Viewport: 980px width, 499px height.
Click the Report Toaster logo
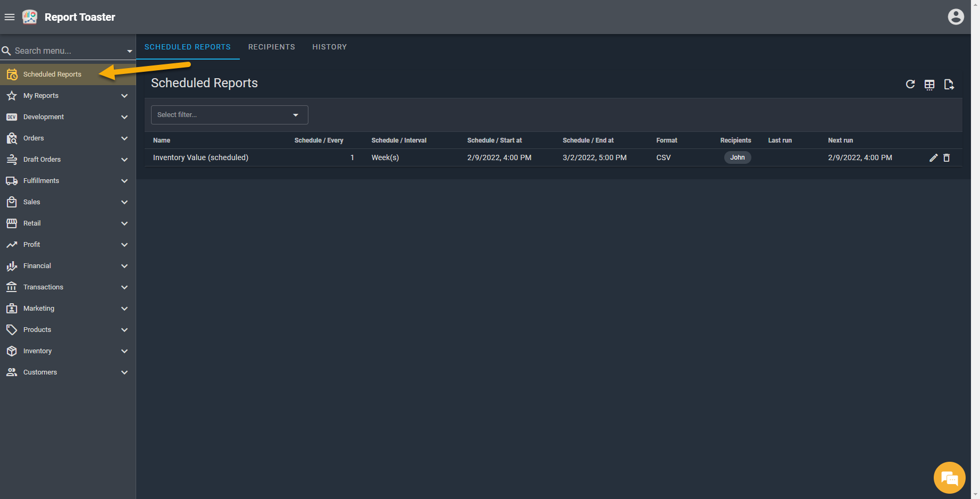pos(30,17)
